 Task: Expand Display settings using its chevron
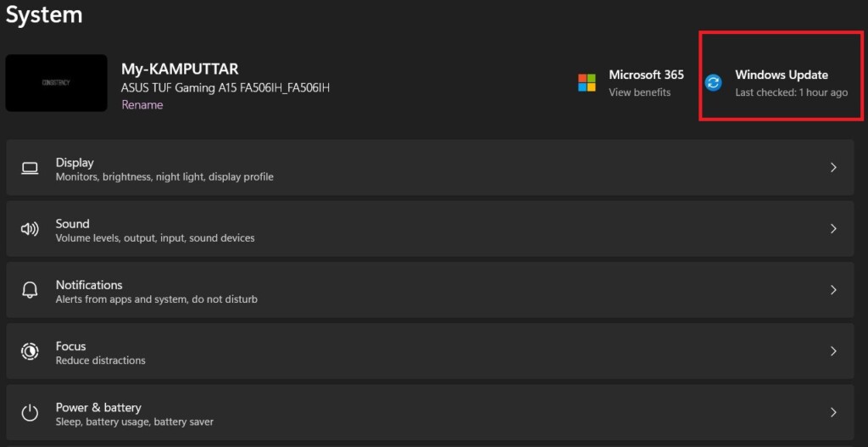[833, 168]
